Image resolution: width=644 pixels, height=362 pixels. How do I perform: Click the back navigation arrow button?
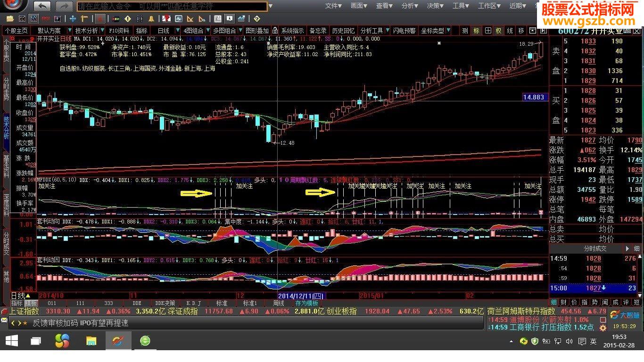click(x=42, y=6)
